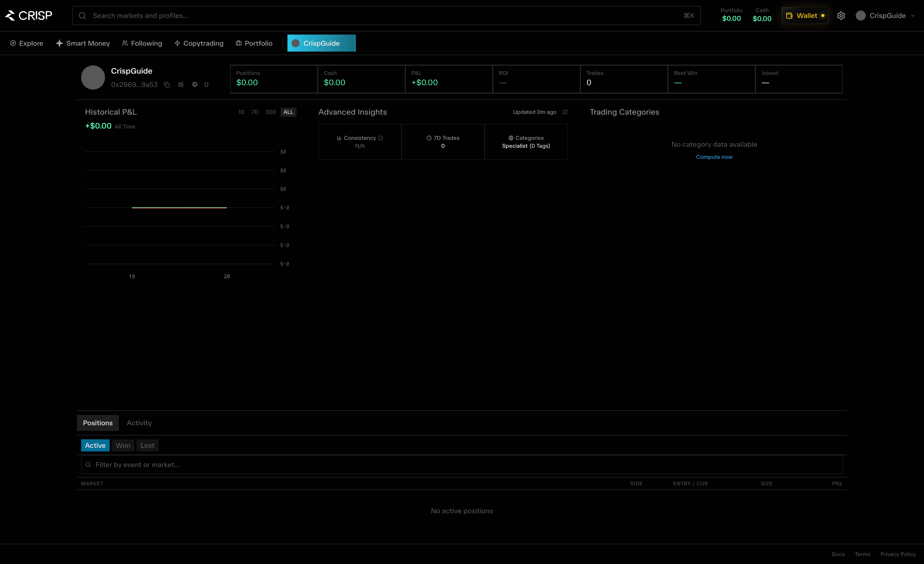Click the yellow Wallet button
Screen dimensions: 924x564
point(805,15)
